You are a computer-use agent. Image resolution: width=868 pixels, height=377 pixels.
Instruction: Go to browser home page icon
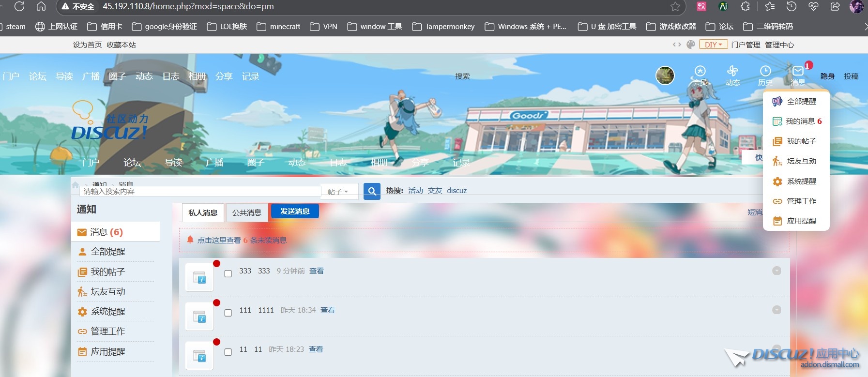click(41, 6)
